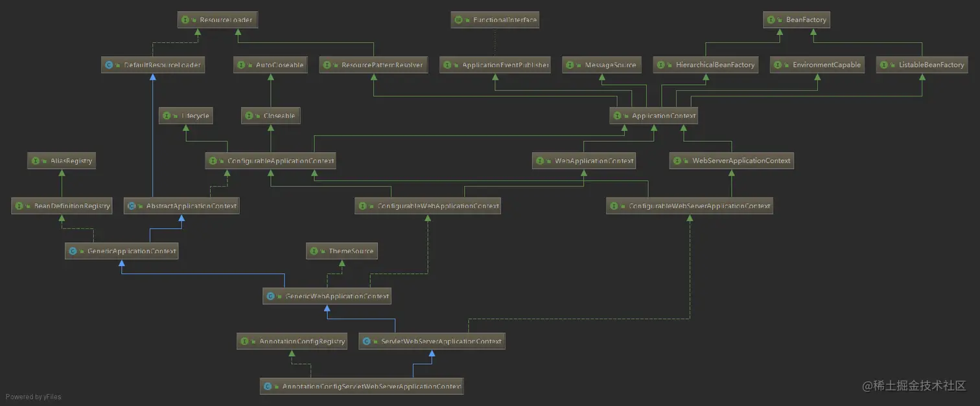
Task: Click the interface icon on ApplicationContext node
Action: tap(617, 115)
